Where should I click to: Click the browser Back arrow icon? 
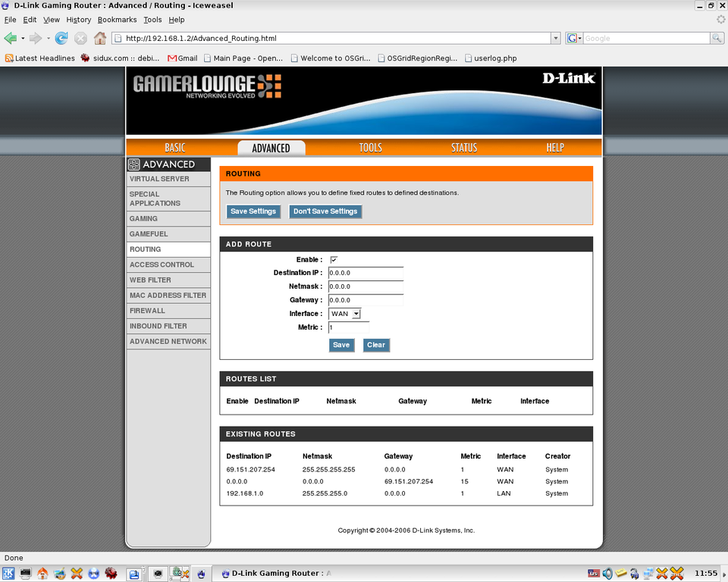[x=10, y=38]
